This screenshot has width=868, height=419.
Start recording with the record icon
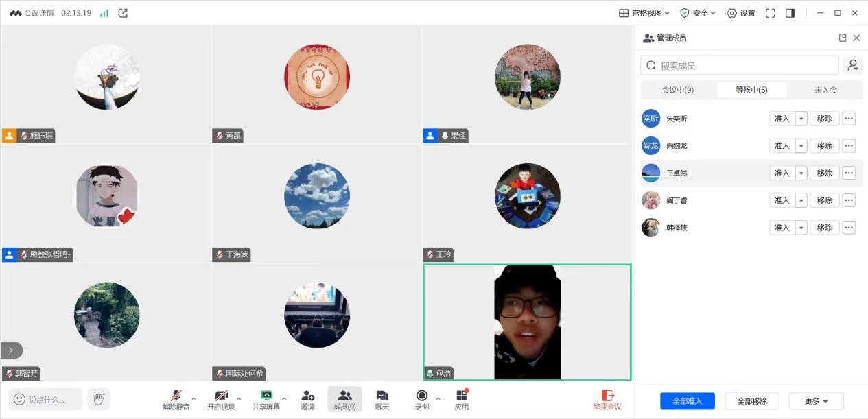tap(421, 396)
